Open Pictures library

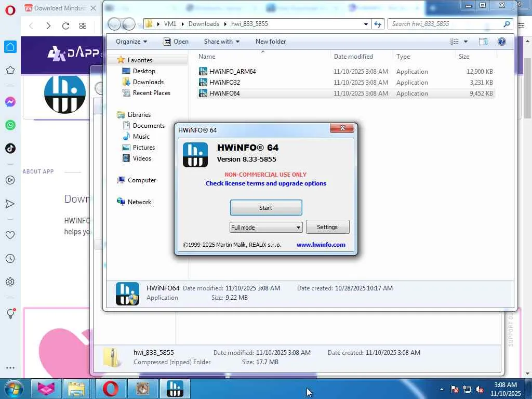(x=144, y=147)
